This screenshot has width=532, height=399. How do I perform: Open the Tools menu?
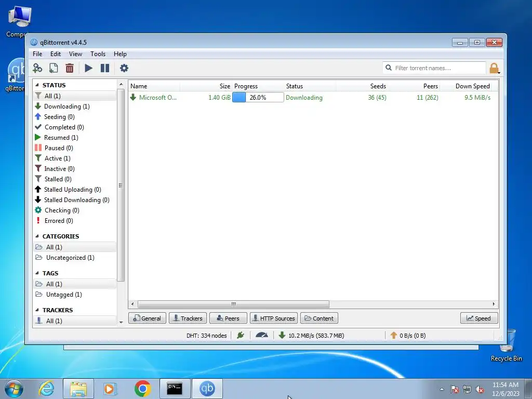(98, 54)
